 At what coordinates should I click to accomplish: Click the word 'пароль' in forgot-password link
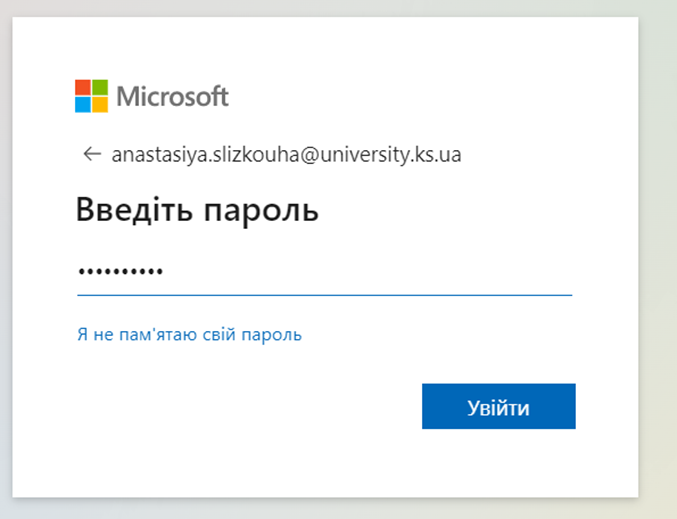[272, 335]
